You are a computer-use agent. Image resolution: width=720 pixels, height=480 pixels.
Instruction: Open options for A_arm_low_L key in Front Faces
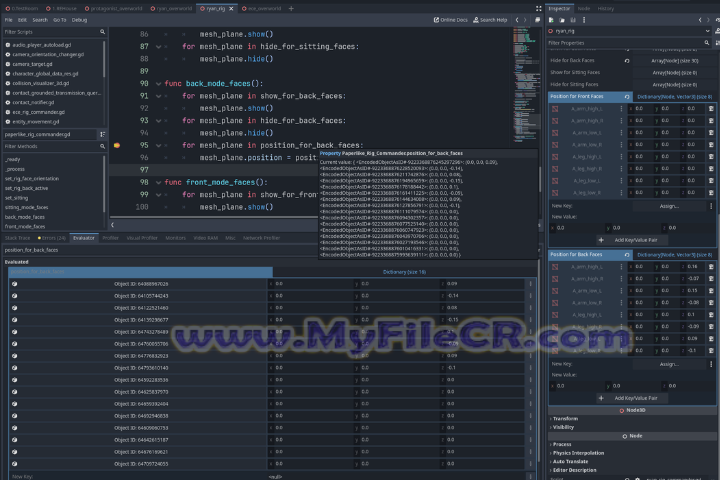point(622,133)
